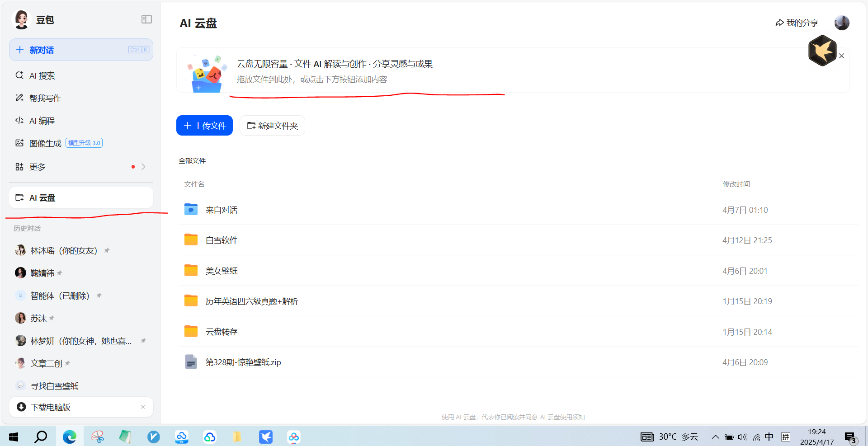Open the 白雪软件 folder
Screen dimensions: 868x446
(x=518, y=240)
